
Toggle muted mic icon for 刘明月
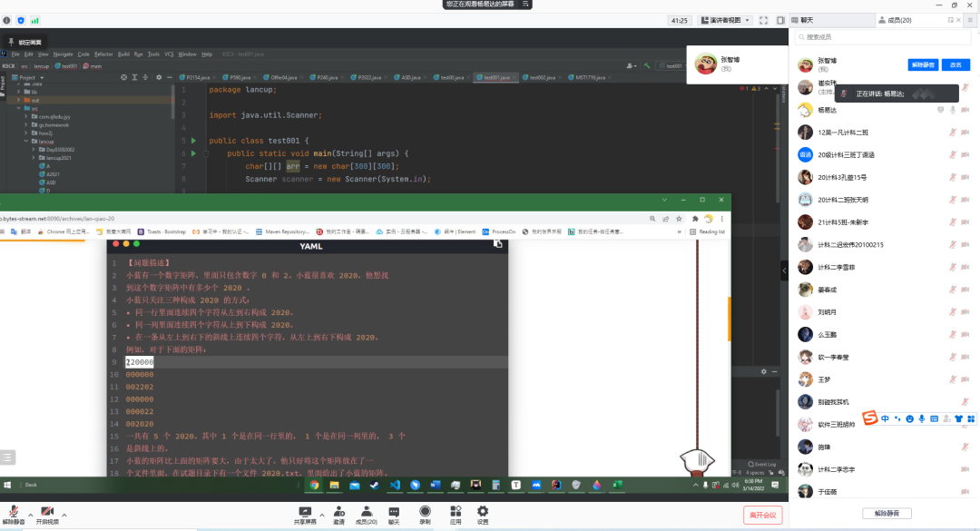tap(953, 312)
